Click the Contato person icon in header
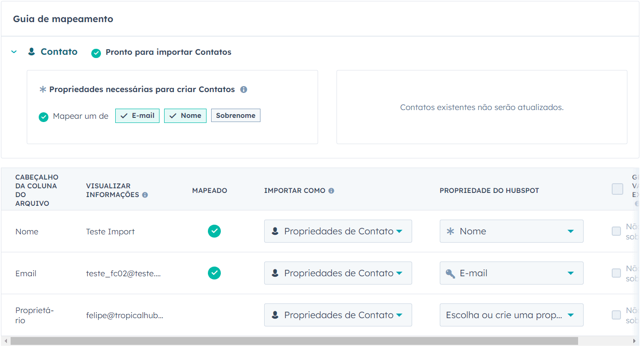This screenshot has width=644, height=349. click(x=31, y=52)
